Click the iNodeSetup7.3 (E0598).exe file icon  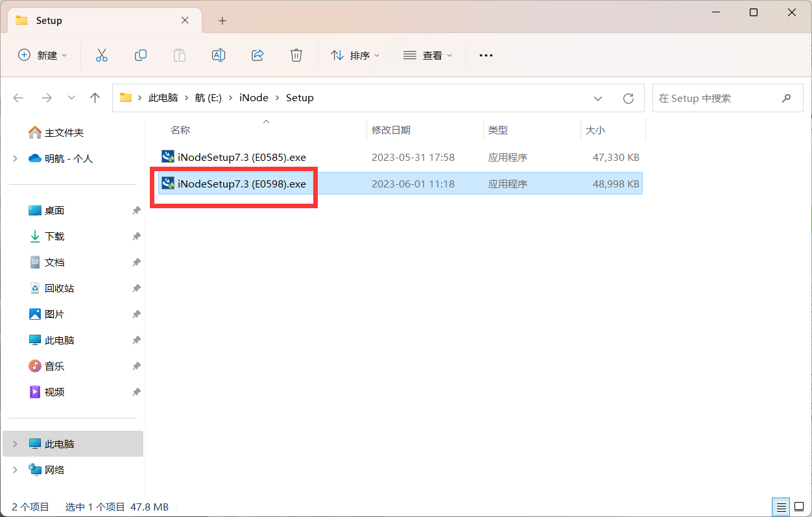168,184
